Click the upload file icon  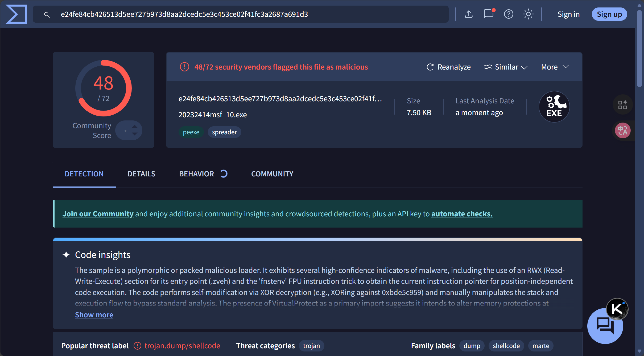[x=469, y=14]
